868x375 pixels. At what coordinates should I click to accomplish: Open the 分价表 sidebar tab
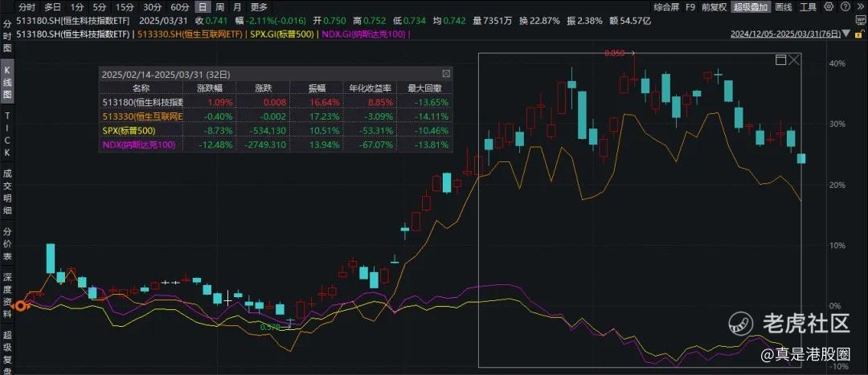7,244
